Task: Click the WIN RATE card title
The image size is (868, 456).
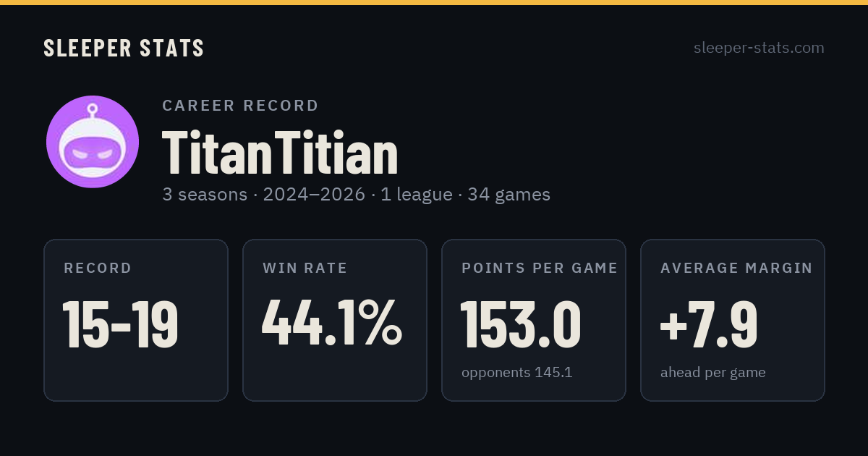Action: [x=305, y=269]
